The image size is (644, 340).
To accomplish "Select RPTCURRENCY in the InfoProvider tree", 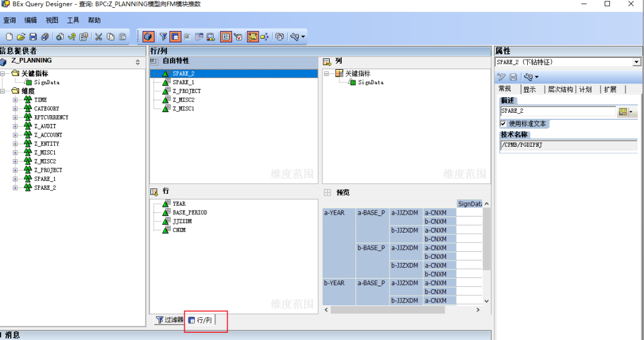I will pos(51,118).
